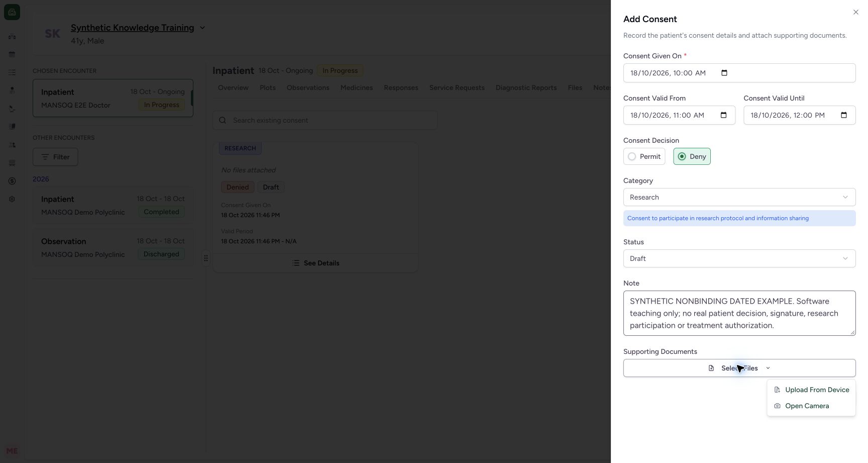868x463 pixels.
Task: Open calendar picker for Consent Valid From
Action: [723, 115]
